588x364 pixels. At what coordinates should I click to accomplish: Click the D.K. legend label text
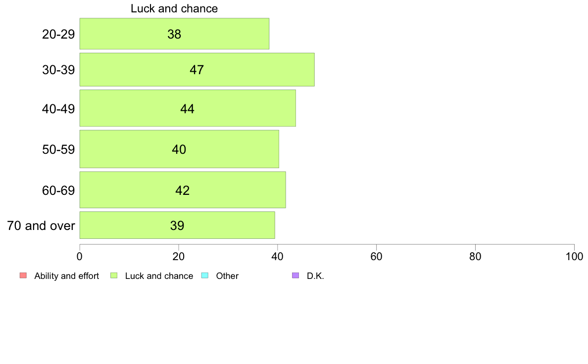315,276
